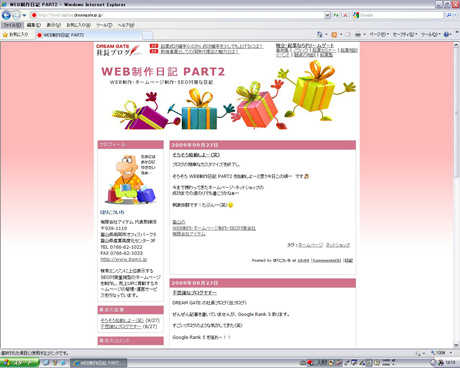Open the セーフティ command bar menu
460x368 pixels.
tap(405, 34)
